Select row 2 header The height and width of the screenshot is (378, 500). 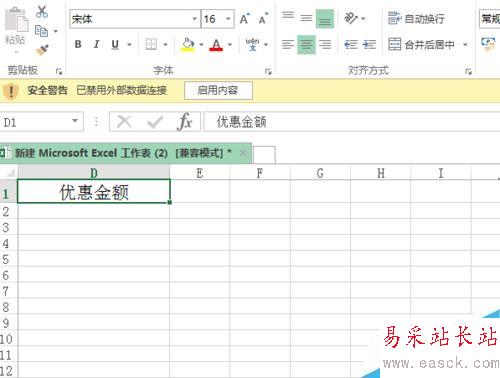(8, 211)
